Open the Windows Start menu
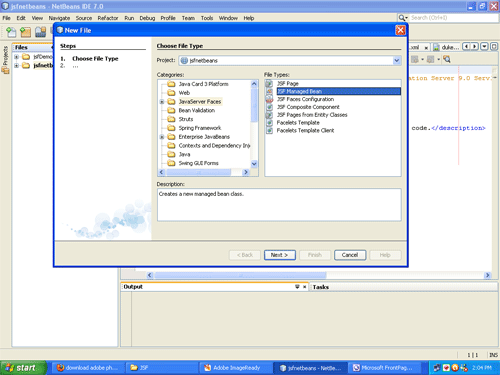The width and height of the screenshot is (500, 375). 22,368
